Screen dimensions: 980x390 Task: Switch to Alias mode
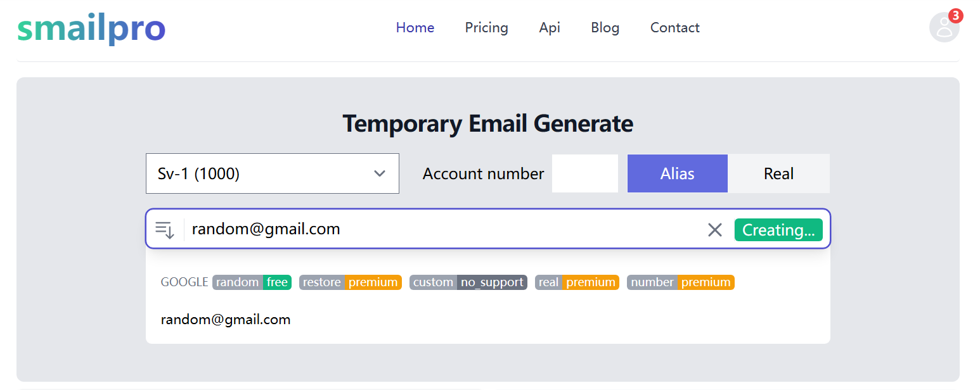(677, 173)
